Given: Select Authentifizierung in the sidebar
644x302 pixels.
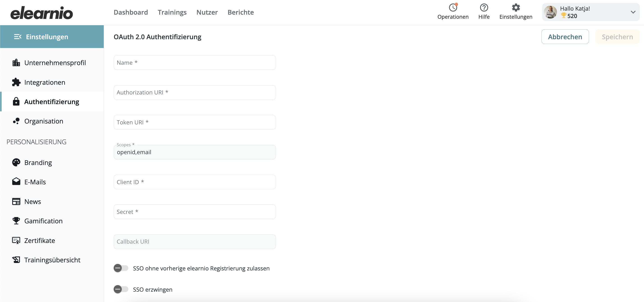Looking at the screenshot, I should coord(52,102).
